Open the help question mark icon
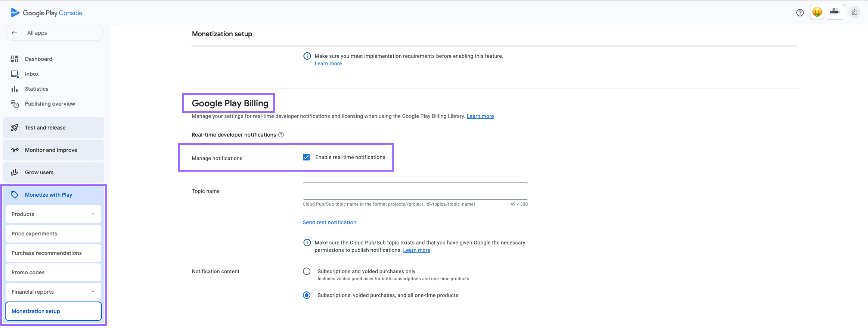Screen dimensions: 868x328 [800, 13]
